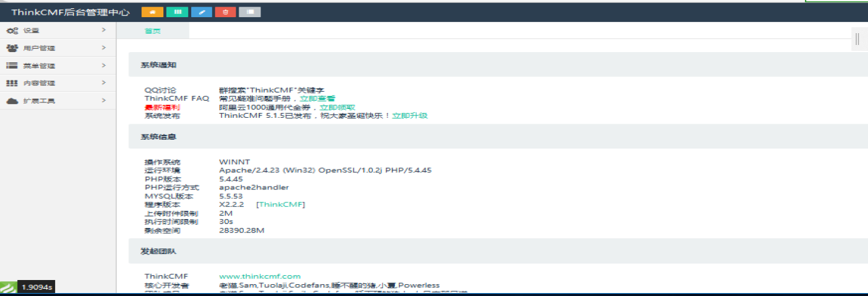Open the 内容管理 sidebar menu
This screenshot has height=296, width=868.
[58, 83]
